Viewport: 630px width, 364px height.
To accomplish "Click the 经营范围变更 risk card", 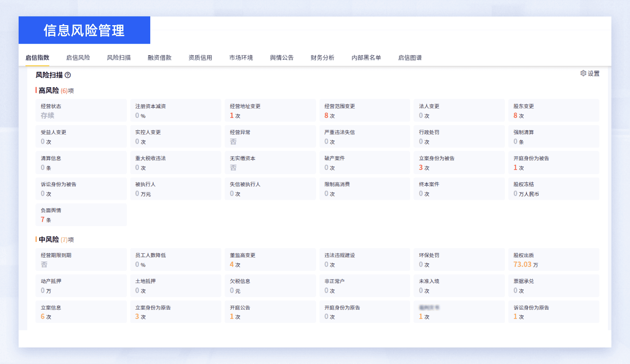I will (364, 111).
